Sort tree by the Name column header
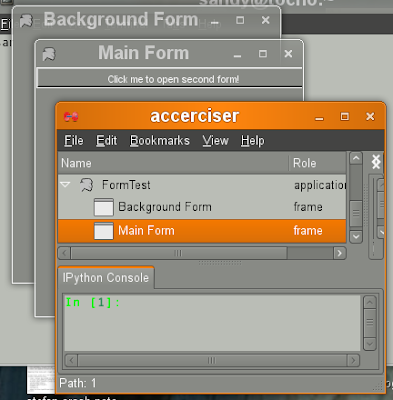The width and height of the screenshot is (393, 400). pyautogui.click(x=173, y=163)
